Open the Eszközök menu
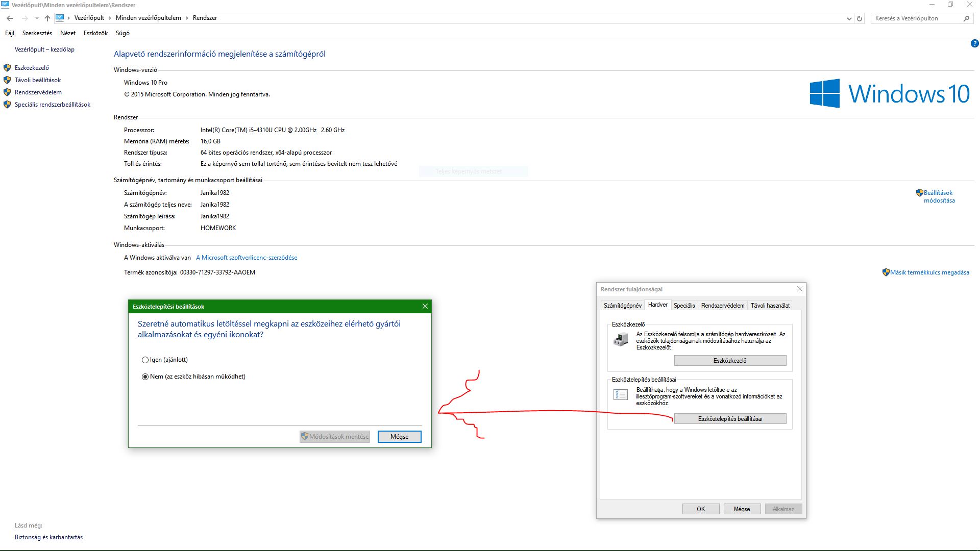980x551 pixels. click(x=96, y=33)
